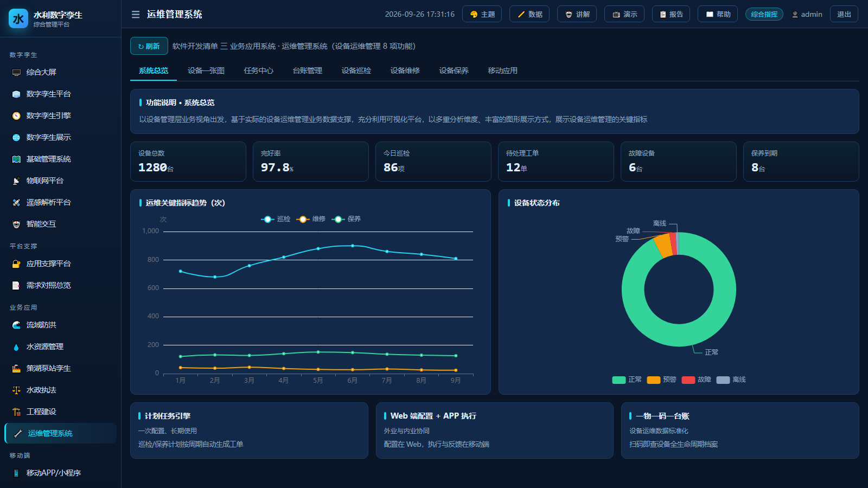Toggle the 维修 series in chart legend
The image size is (868, 488).
click(x=311, y=219)
